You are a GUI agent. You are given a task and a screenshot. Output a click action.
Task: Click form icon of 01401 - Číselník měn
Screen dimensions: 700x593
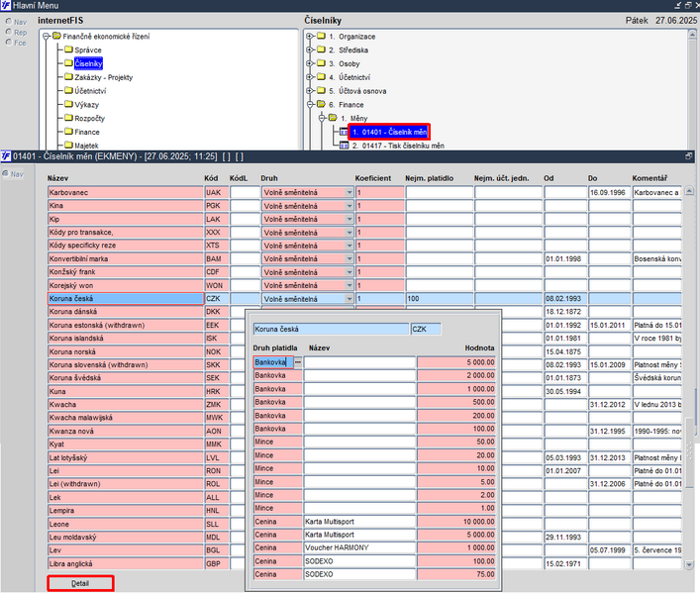click(x=344, y=132)
